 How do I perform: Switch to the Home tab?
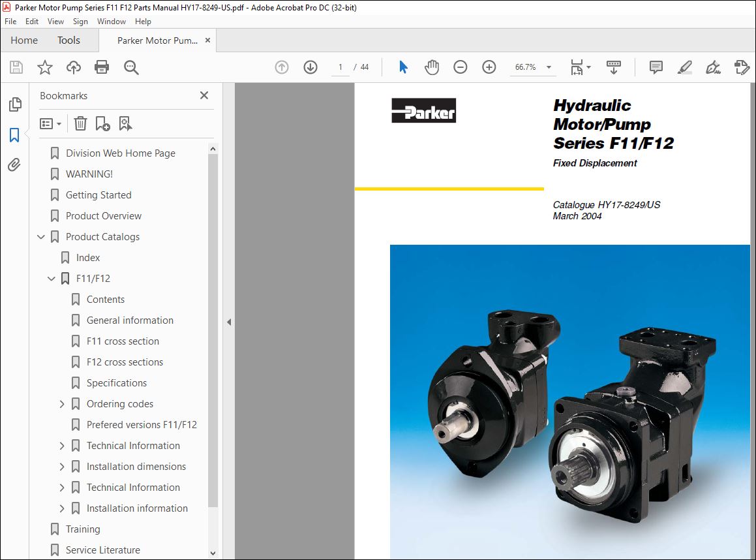point(24,40)
